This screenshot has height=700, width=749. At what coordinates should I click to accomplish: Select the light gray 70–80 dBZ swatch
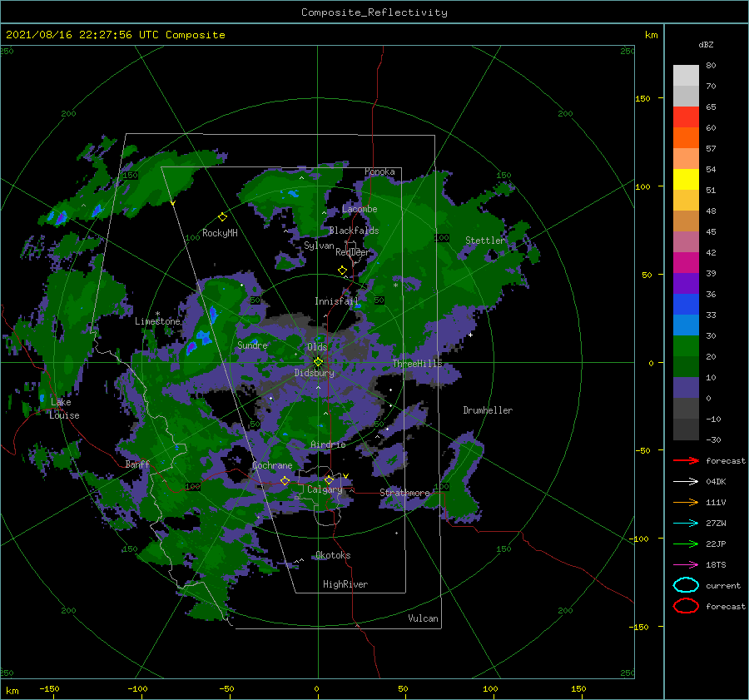(x=686, y=76)
